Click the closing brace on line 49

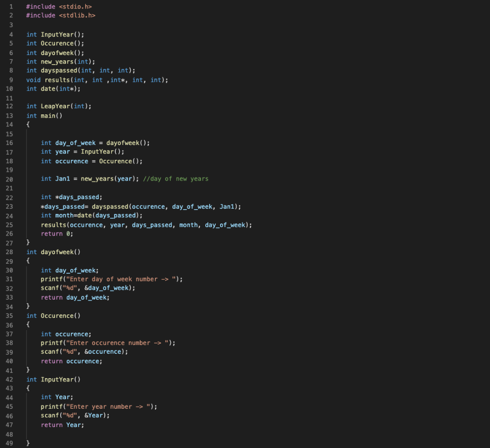(28, 443)
